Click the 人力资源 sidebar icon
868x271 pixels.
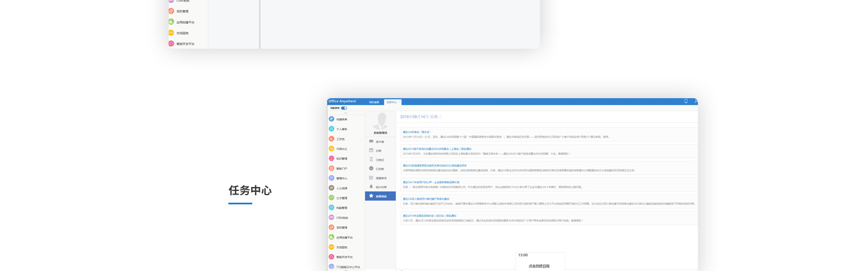pyautogui.click(x=331, y=188)
